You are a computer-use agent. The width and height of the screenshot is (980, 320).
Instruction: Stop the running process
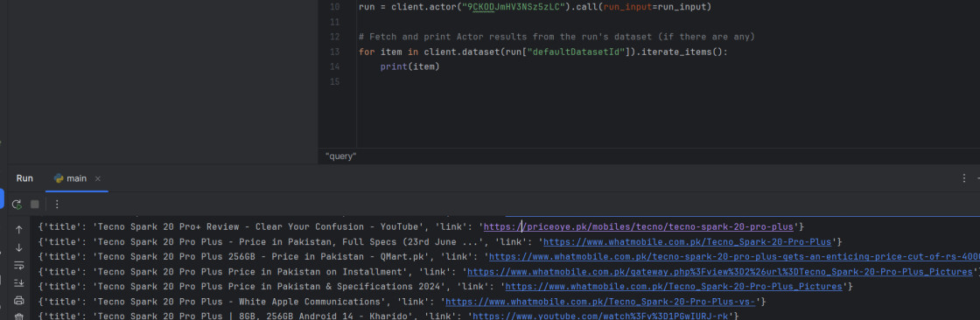35,204
